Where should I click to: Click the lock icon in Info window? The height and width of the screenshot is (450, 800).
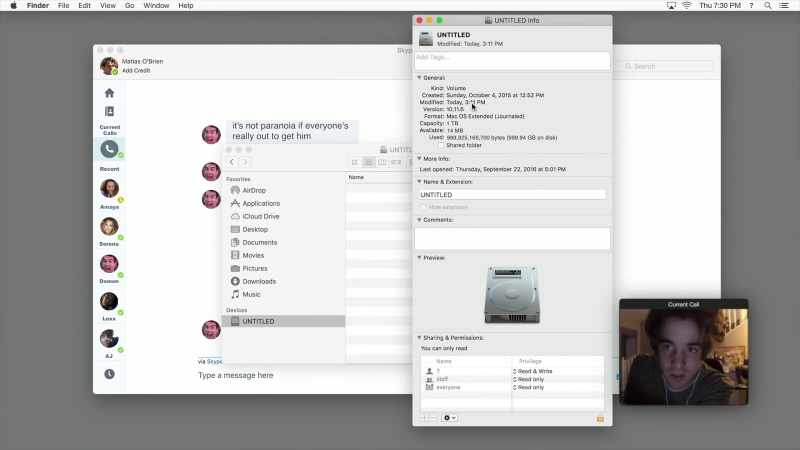(601, 419)
